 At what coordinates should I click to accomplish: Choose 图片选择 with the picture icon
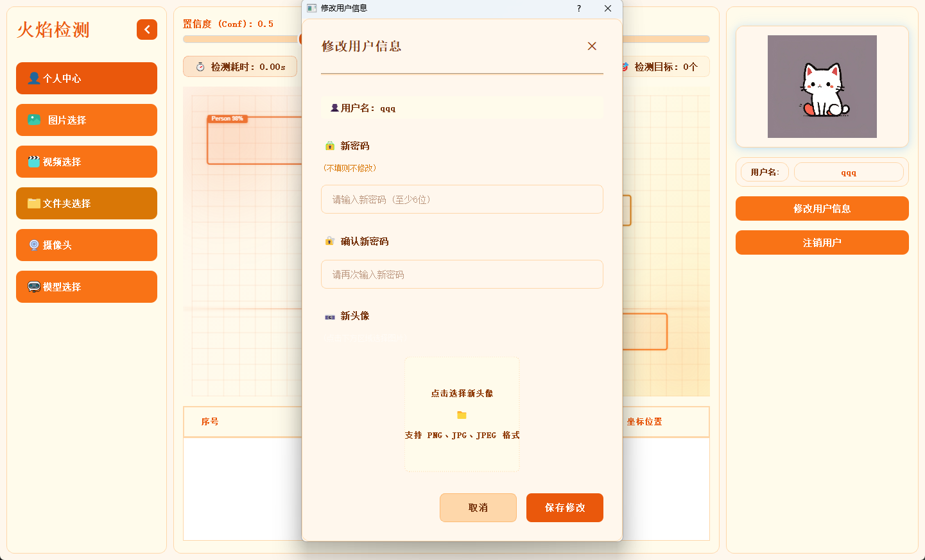point(34,120)
